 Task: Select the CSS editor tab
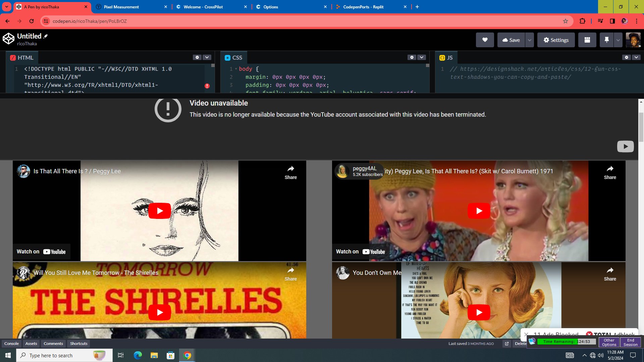[x=233, y=58]
